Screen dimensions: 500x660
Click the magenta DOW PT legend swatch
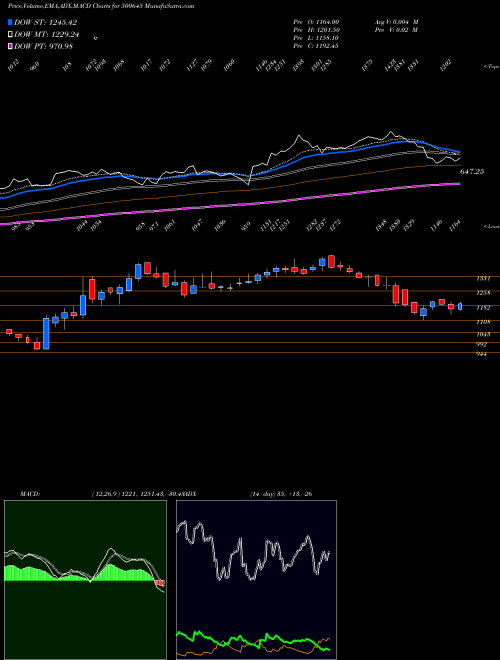point(10,46)
